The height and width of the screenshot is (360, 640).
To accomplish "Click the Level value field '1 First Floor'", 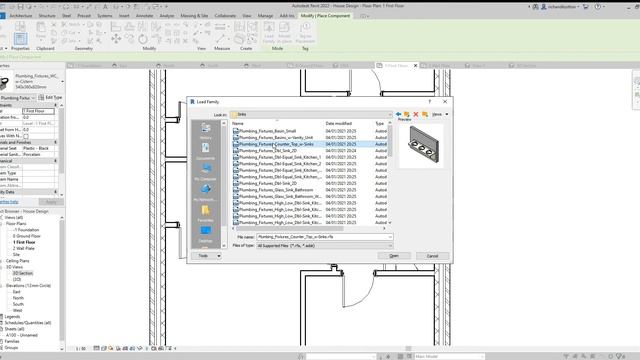I will click(38, 111).
